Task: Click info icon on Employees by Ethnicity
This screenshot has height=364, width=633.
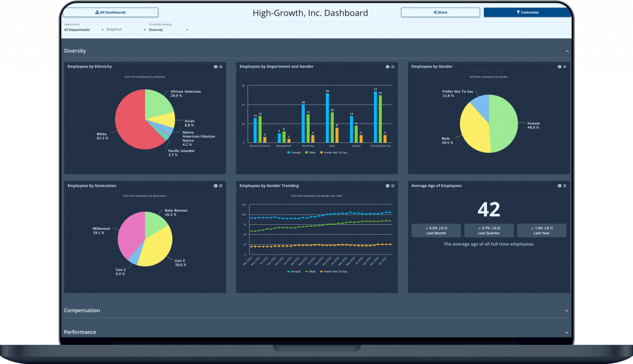Action: coord(216,67)
